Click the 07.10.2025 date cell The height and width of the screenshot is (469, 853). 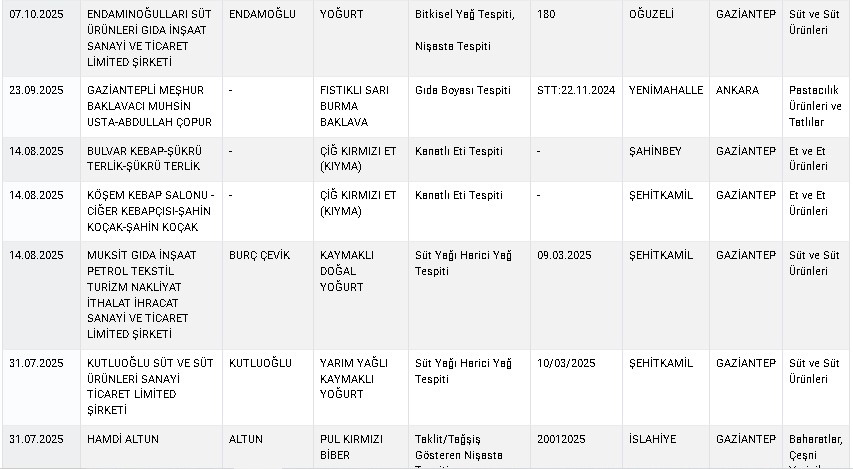click(x=36, y=16)
